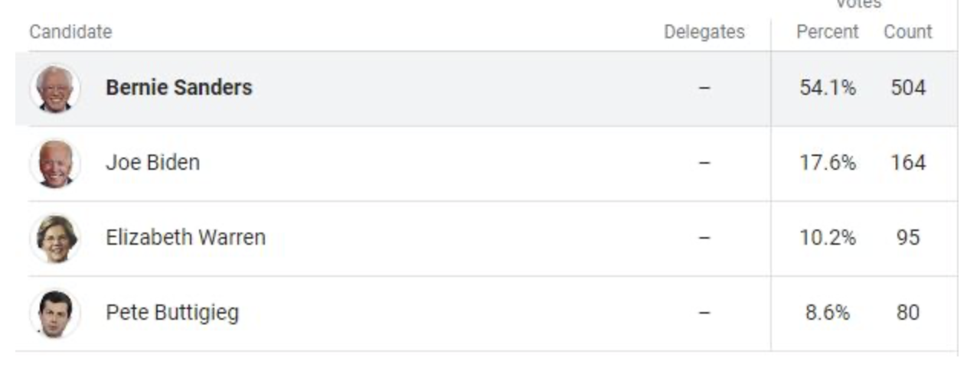Click Buttigieg's vote count of 80
The image size is (980, 384).
(x=908, y=313)
